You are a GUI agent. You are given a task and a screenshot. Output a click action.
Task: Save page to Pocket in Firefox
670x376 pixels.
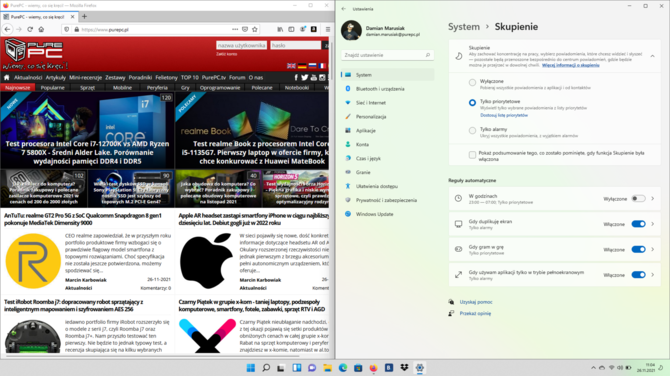pyautogui.click(x=245, y=29)
